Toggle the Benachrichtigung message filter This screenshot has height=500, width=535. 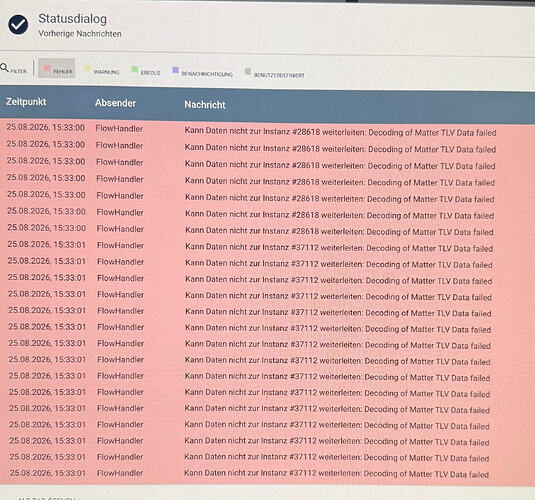[203, 72]
